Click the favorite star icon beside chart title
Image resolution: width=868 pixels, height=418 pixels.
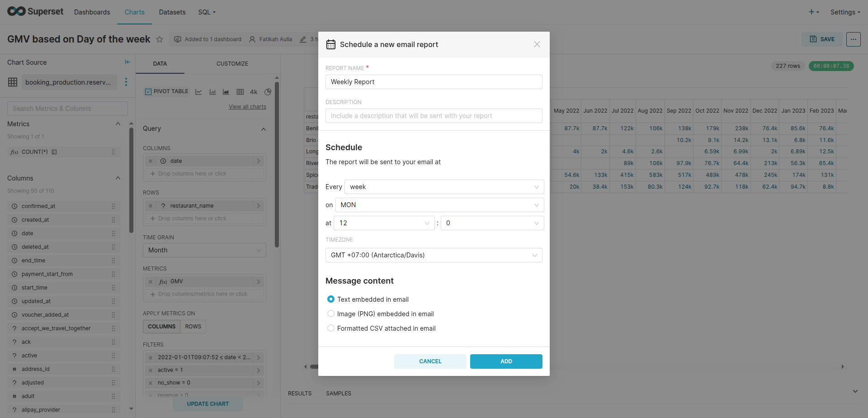click(x=160, y=39)
